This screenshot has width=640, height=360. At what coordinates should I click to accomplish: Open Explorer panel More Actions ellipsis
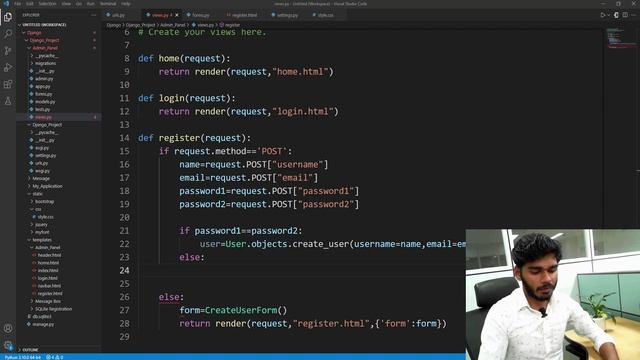93,15
